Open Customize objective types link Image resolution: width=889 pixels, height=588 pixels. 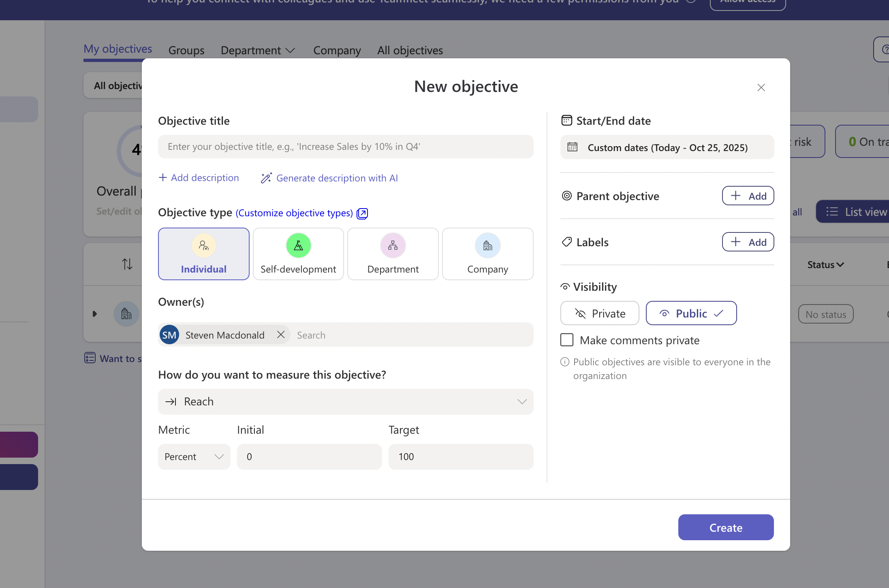(x=295, y=213)
